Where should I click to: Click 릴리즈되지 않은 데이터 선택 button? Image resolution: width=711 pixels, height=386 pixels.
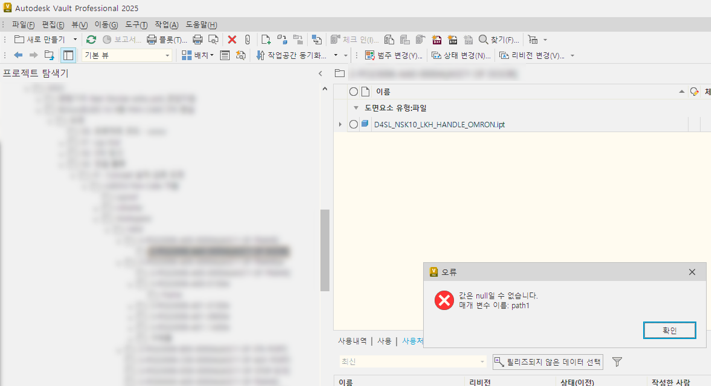click(x=548, y=362)
